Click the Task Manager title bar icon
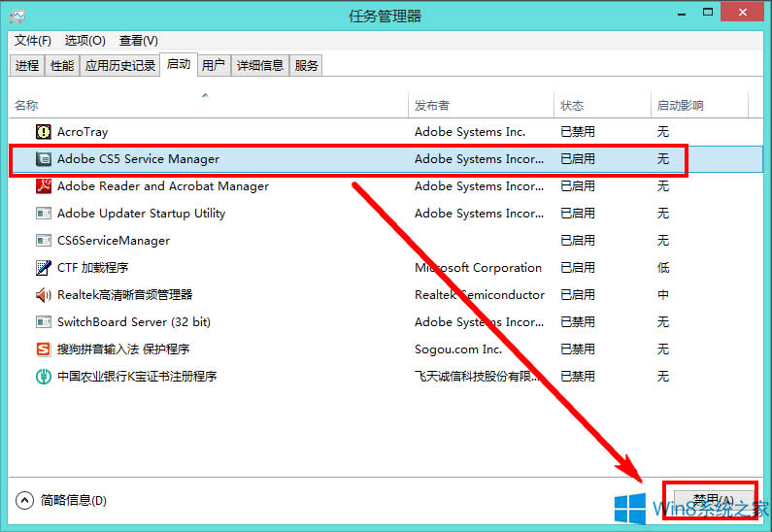Screen dimensions: 772x532 click(17, 16)
